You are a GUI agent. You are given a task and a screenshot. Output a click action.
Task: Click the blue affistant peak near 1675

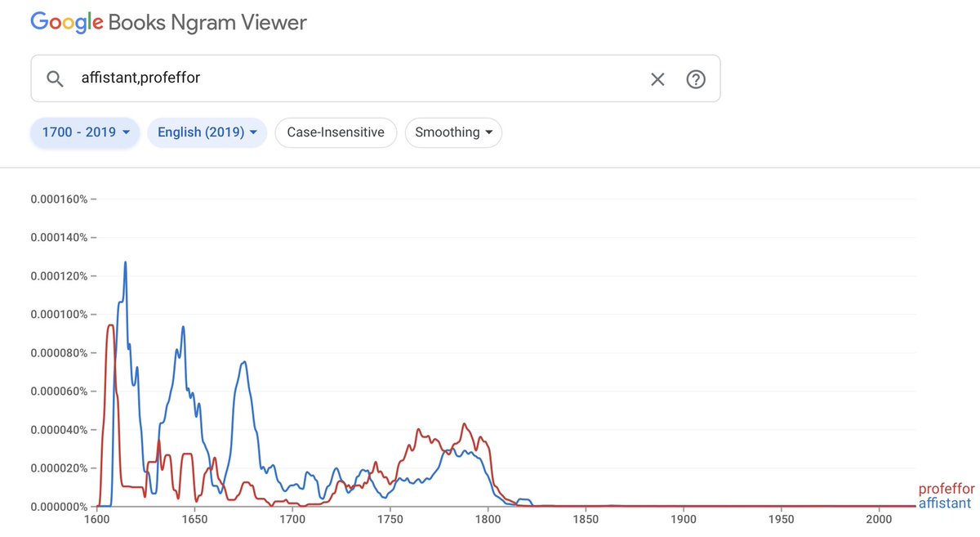click(243, 362)
